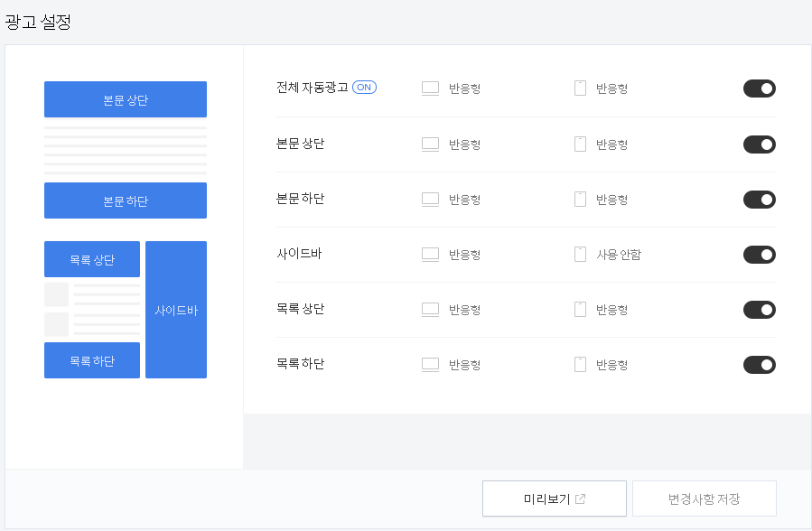The width and height of the screenshot is (812, 531).
Task: Toggle the 목록 상단 row switch
Action: pos(760,310)
